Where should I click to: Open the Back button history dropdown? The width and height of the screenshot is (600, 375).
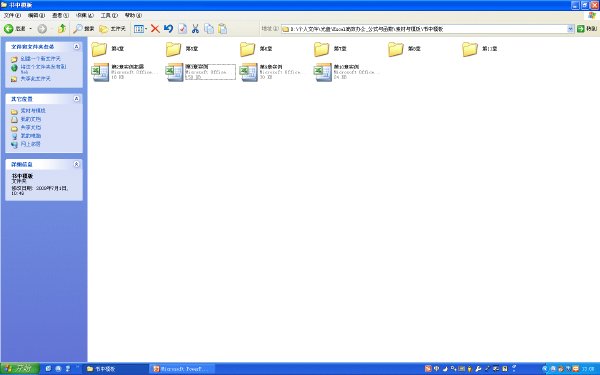31,29
